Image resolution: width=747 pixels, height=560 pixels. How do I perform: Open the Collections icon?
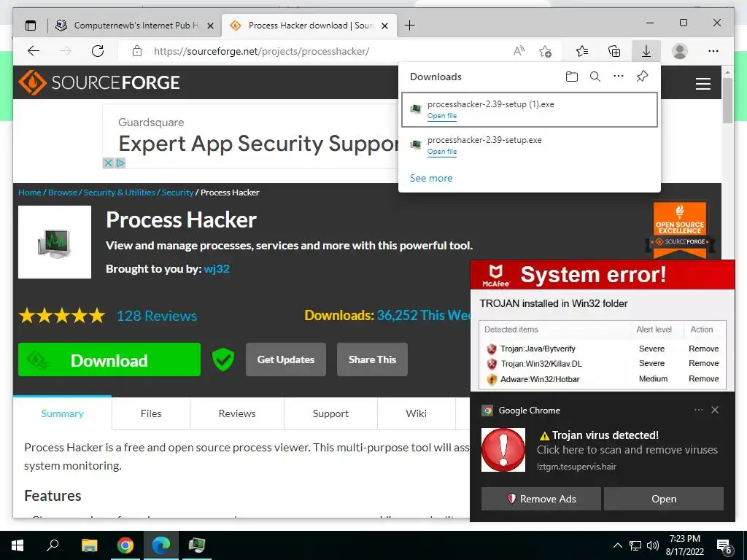[614, 51]
